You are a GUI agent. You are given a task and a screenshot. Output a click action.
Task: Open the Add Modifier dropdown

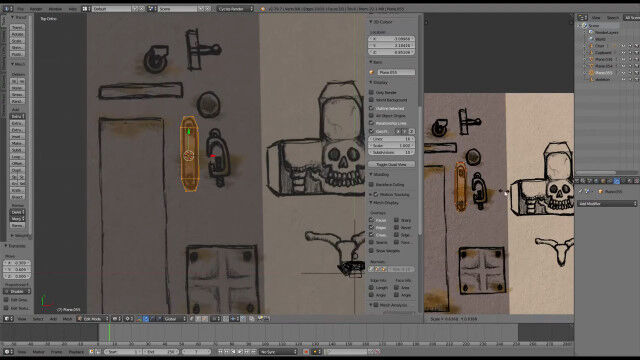(x=607, y=203)
